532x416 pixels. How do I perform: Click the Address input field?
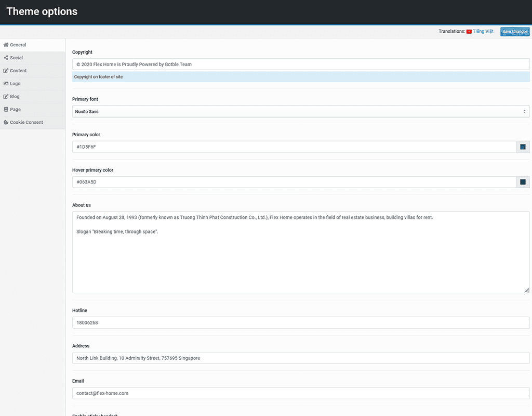tap(301, 358)
